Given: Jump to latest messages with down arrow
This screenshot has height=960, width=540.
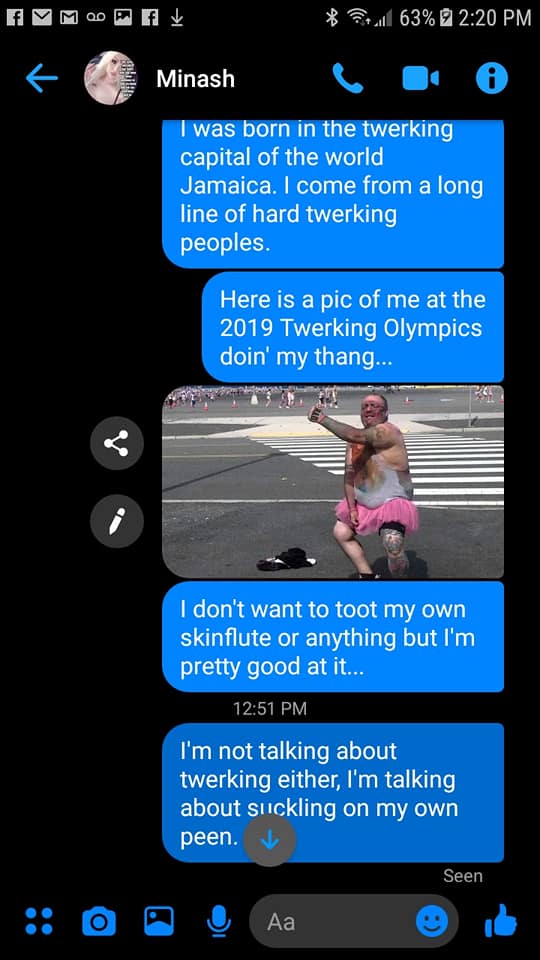Looking at the screenshot, I should coord(269,841).
